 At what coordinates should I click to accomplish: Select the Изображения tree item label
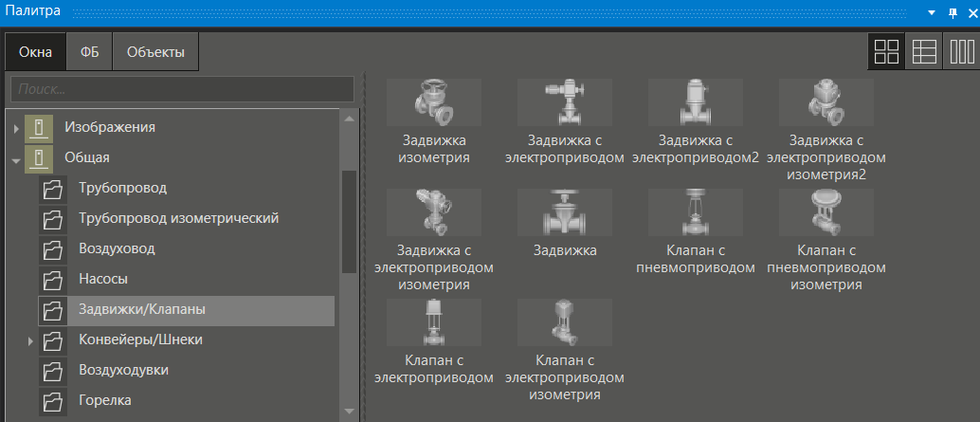(x=109, y=127)
